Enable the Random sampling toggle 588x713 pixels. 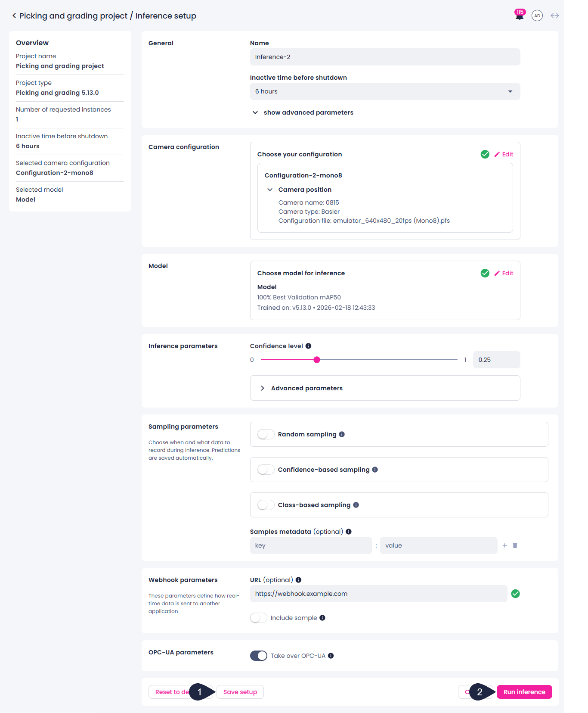[x=266, y=434]
